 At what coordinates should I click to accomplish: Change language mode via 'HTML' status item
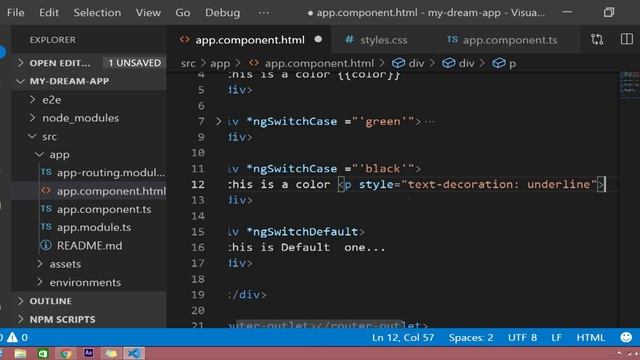(x=591, y=338)
